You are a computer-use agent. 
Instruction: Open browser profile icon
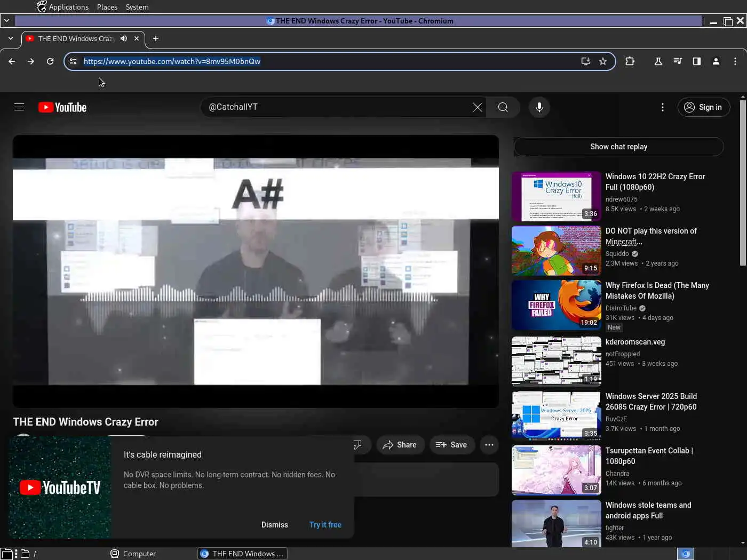click(716, 61)
